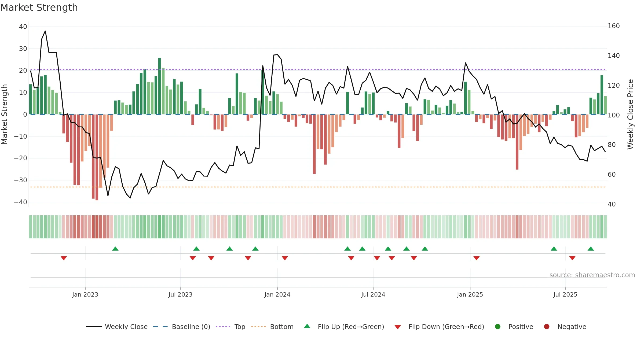Click the Jul 2023 x-axis label
The width and height of the screenshot is (644, 362).
point(180,295)
